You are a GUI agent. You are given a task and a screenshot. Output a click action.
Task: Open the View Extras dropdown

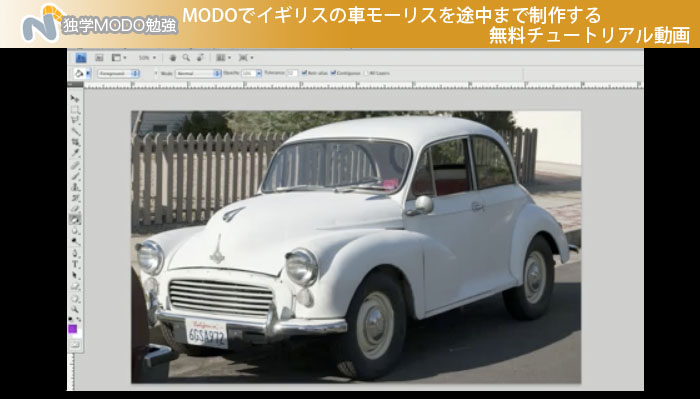pos(119,58)
